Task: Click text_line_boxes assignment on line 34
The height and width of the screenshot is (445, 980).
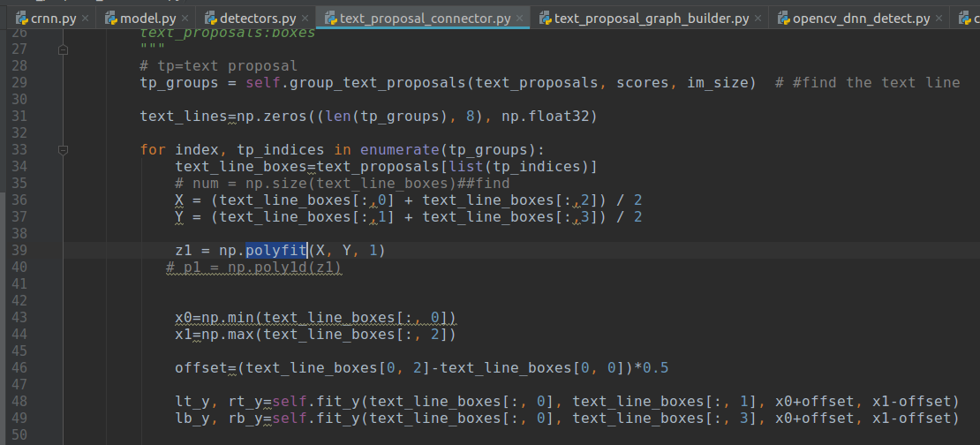Action: tap(241, 167)
